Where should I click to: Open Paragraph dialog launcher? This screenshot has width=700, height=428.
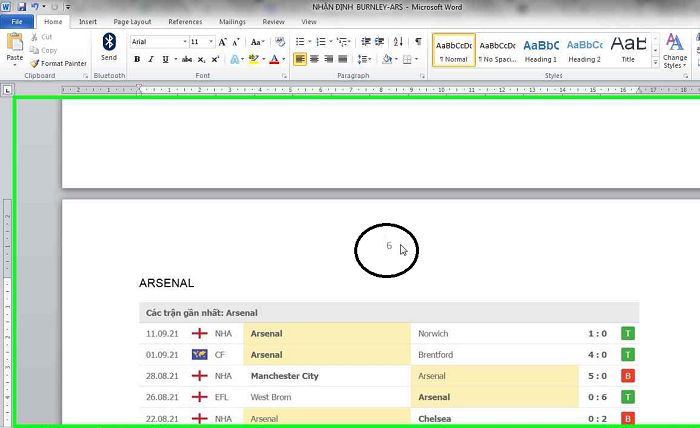422,76
